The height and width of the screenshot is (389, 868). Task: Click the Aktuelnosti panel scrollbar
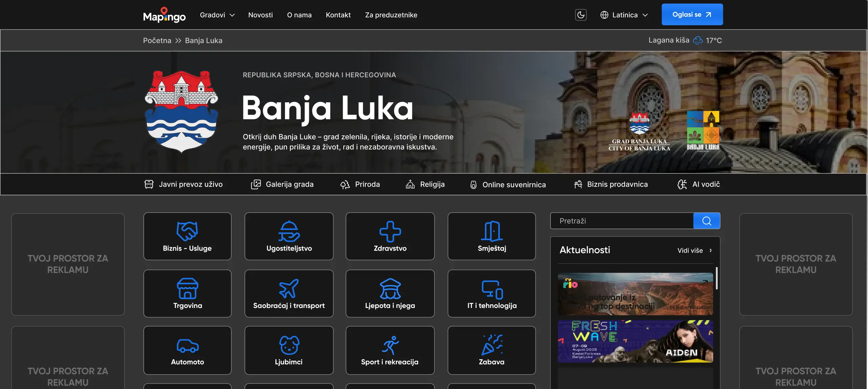tap(717, 278)
